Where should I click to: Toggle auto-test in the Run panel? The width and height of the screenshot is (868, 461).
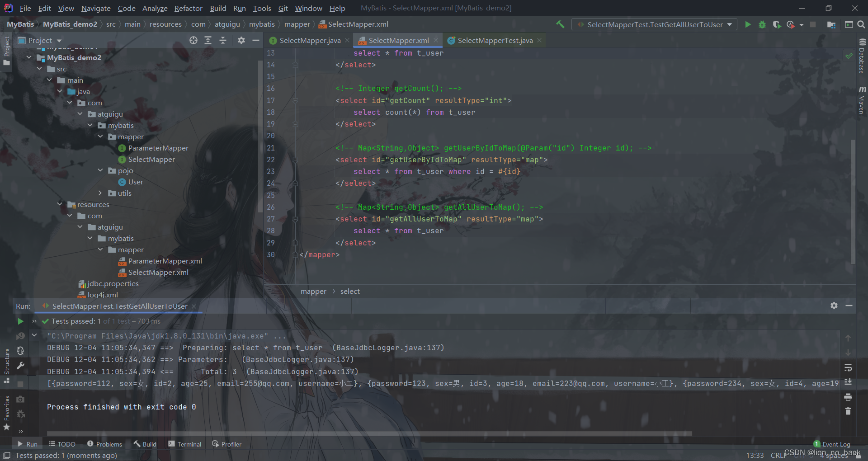20,351
